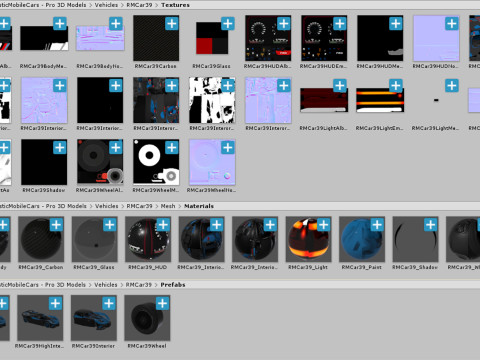Select the Materials breadcrumb folder
480x360 pixels.
199,206
